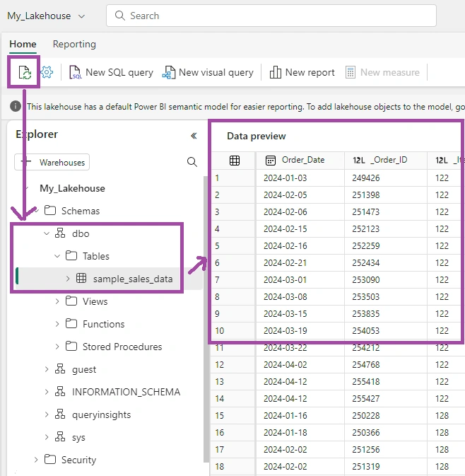Expand the Views folder
Screen dimensions: 465x476
(57, 301)
